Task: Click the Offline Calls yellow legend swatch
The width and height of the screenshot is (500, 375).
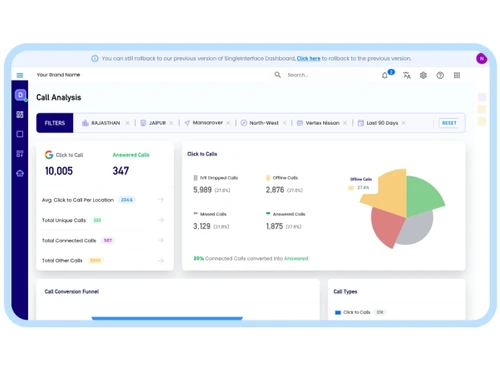Action: tap(268, 178)
